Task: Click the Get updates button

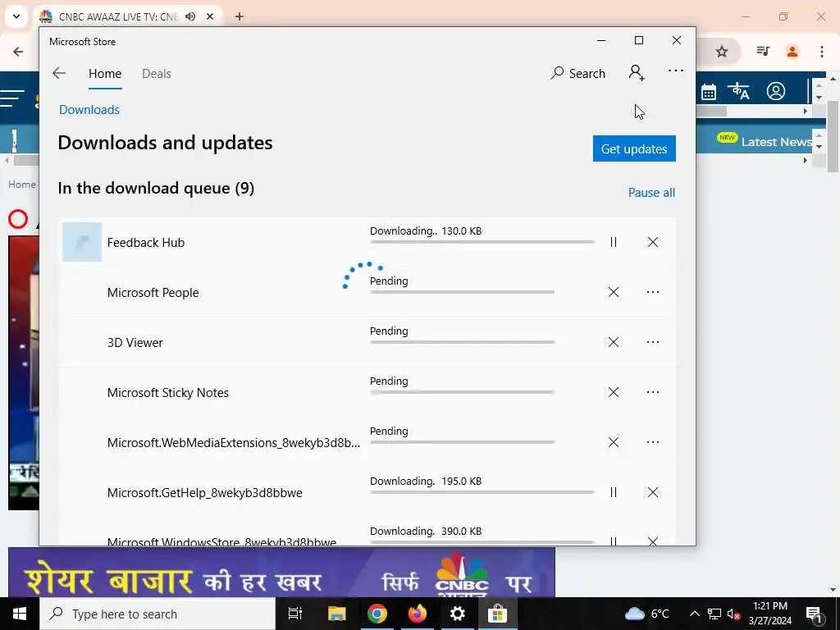Action: click(634, 148)
